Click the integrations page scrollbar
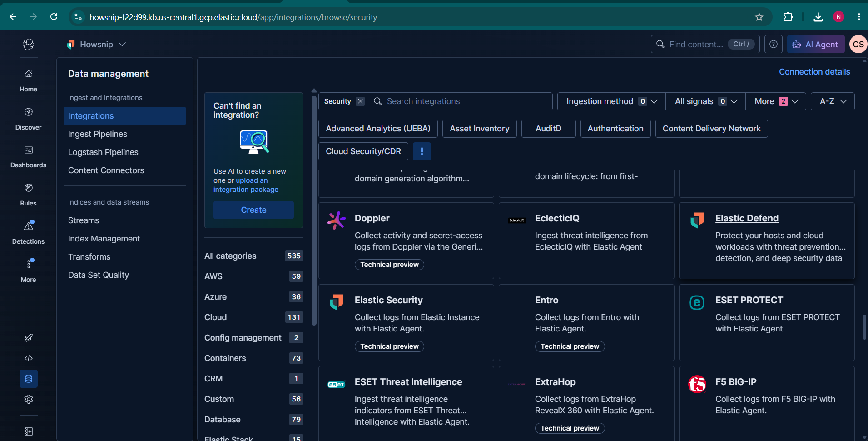 coord(864,327)
